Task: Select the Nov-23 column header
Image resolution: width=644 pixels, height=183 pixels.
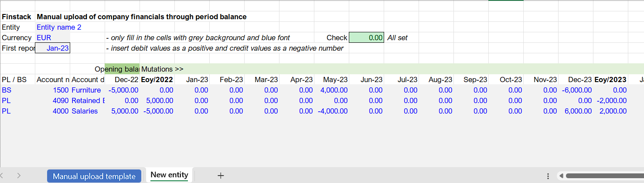Action: coord(541,79)
